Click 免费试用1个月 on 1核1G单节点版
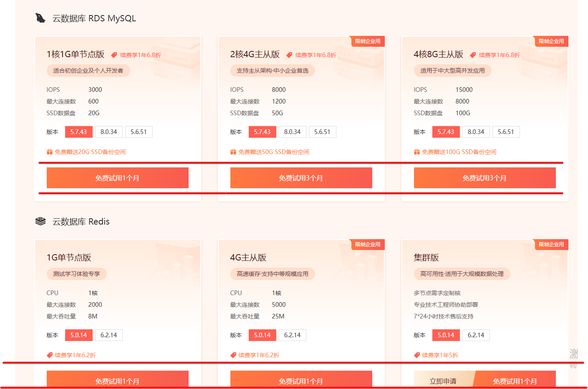This screenshot has height=389, width=588. [x=118, y=178]
